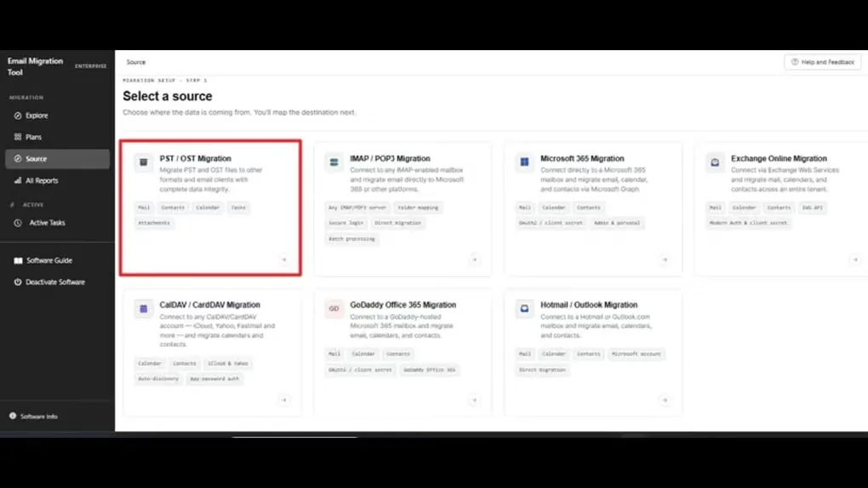Click the Tasks tag on PST / OST card
Image resolution: width=868 pixels, height=488 pixels.
point(238,207)
